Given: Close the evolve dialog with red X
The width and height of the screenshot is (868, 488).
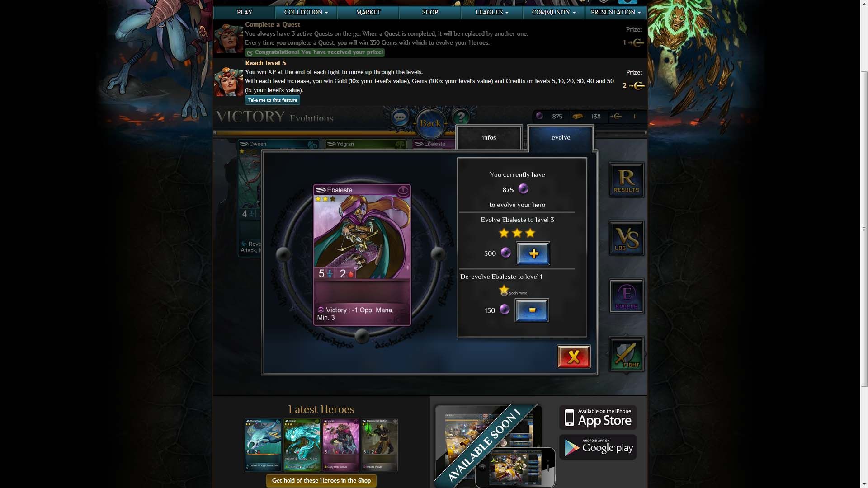Looking at the screenshot, I should tap(574, 357).
